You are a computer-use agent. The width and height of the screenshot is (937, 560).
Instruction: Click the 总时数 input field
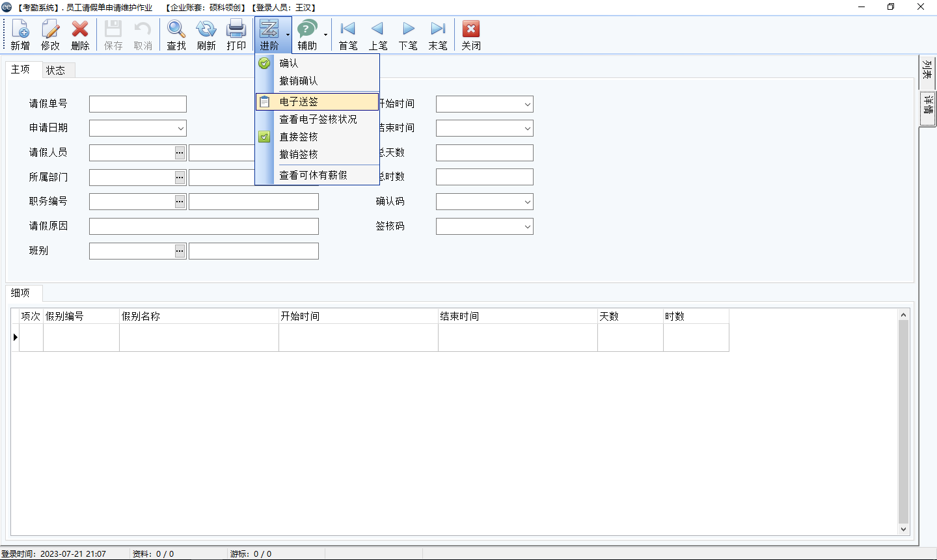[x=485, y=177]
